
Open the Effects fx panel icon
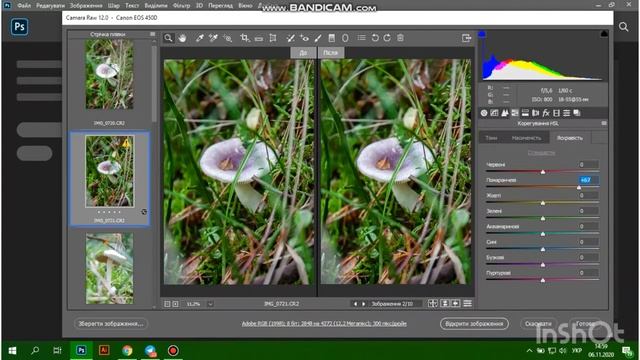click(546, 113)
